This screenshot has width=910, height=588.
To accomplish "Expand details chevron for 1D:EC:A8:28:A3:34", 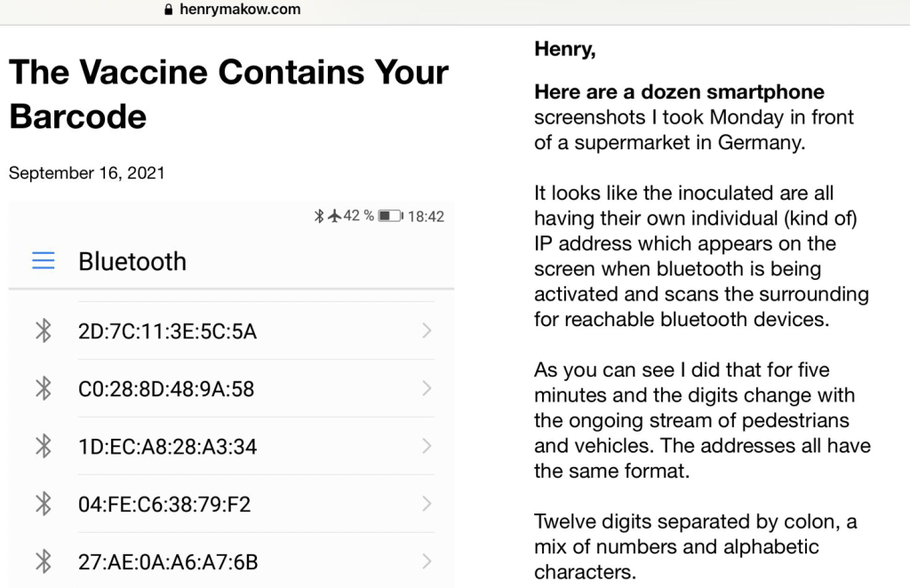I will coord(427,447).
